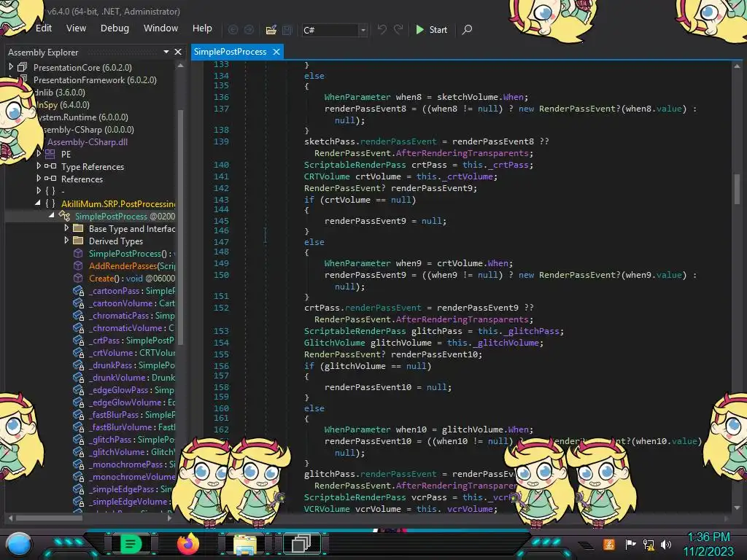Select the _cartoonVolume field
Viewport: 747px width, 560px height.
pyautogui.click(x=131, y=303)
